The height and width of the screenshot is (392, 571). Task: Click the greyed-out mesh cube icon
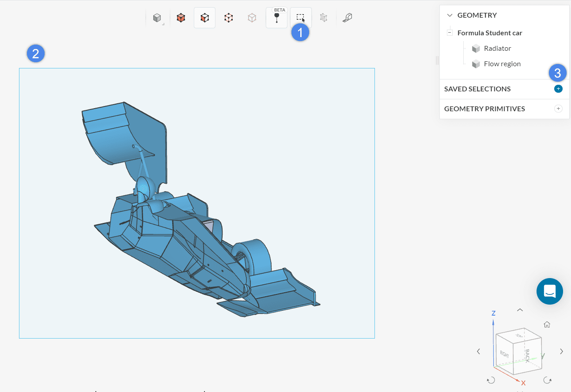324,18
